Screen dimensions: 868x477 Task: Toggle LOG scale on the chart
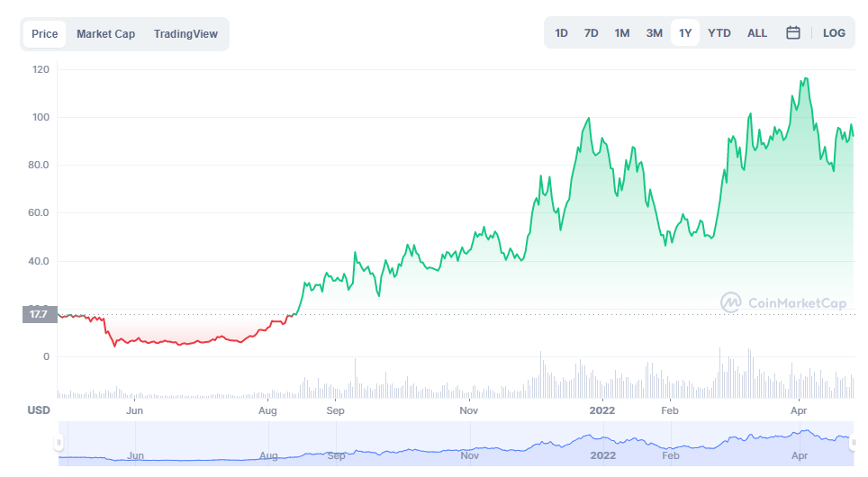[x=834, y=33]
